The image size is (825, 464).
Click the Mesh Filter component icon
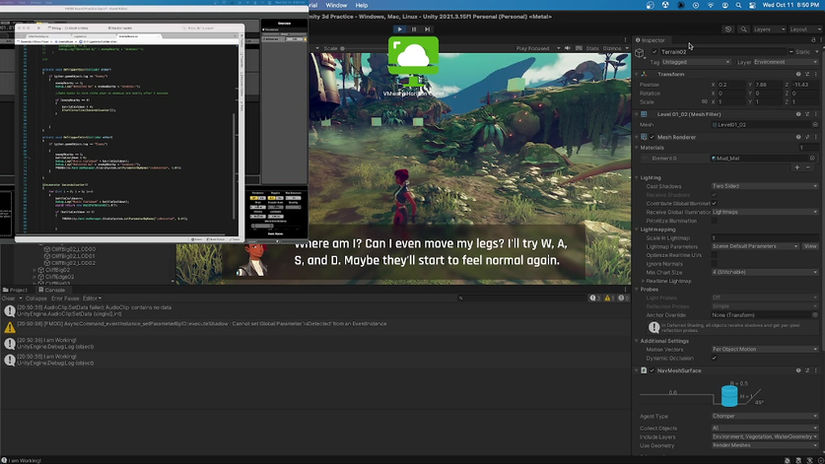(x=644, y=114)
